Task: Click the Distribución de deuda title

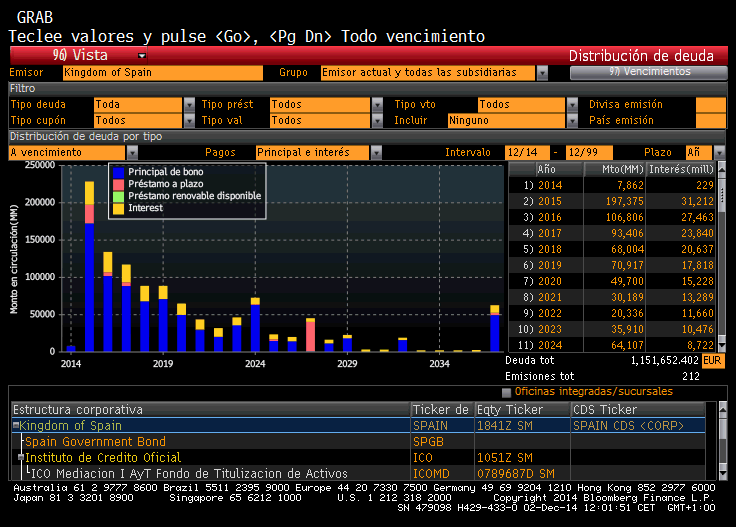Action: pos(641,56)
